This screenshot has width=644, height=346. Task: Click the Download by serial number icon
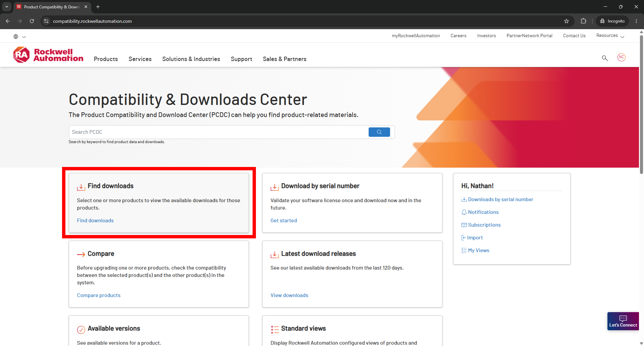click(x=274, y=187)
